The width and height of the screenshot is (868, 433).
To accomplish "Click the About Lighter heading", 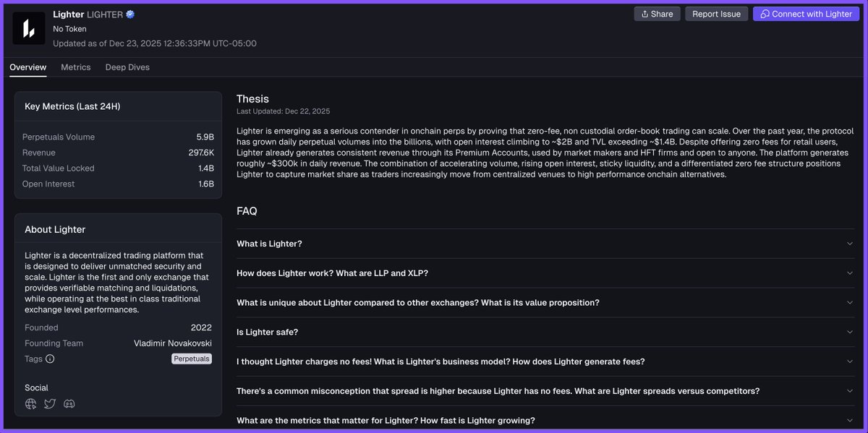I will pos(55,229).
